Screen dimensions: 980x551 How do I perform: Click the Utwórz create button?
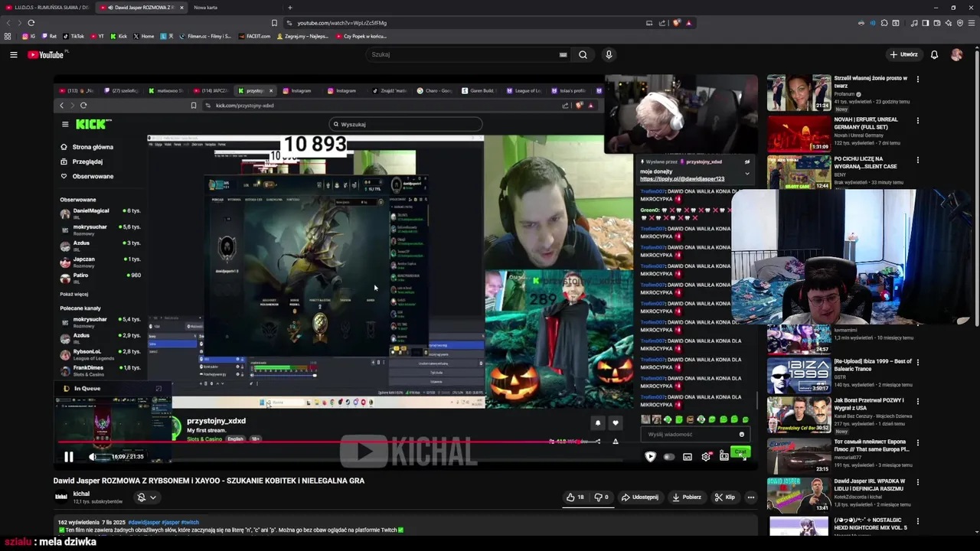tap(904, 54)
